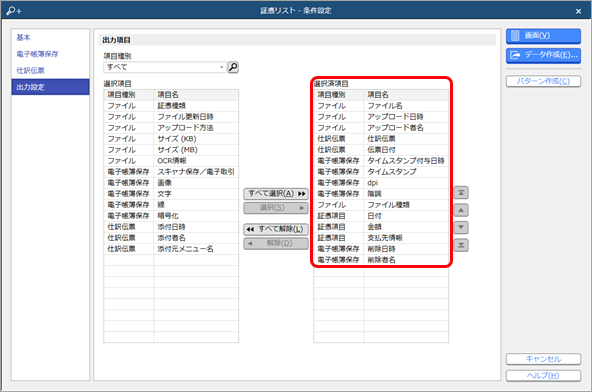Image resolution: width=592 pixels, height=392 pixels.
Task: Select ファイル種類 row in 選択済項目
Action: [x=381, y=205]
